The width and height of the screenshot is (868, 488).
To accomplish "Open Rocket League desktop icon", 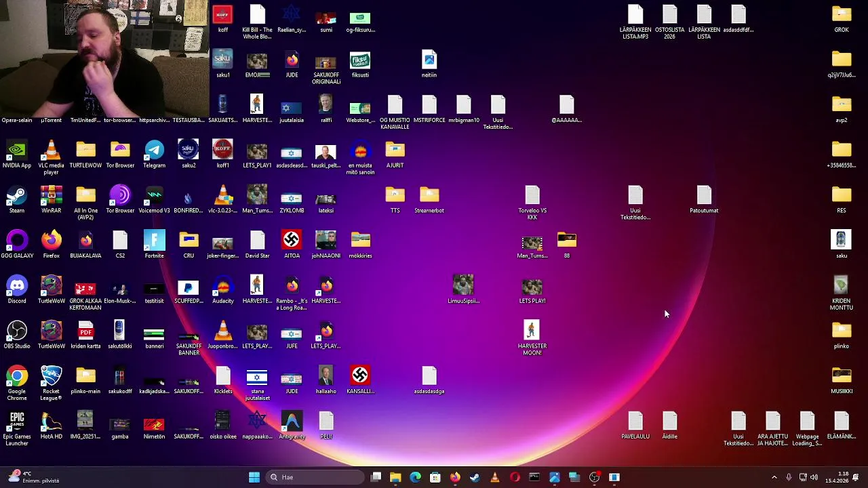I will pos(51,383).
